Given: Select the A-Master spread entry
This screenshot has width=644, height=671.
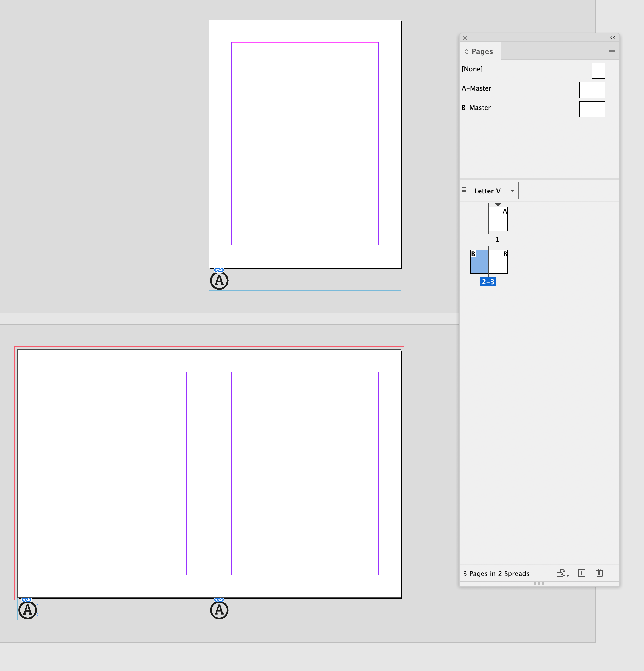Looking at the screenshot, I should point(476,88).
